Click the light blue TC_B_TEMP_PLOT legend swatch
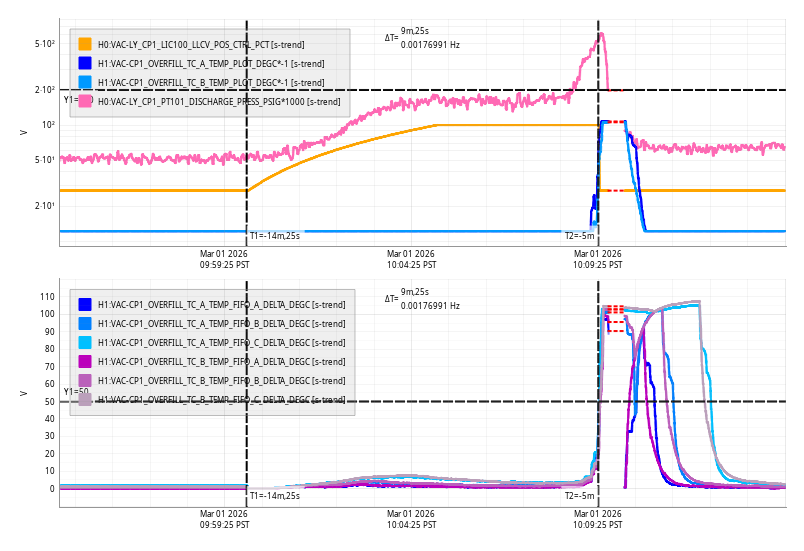The width and height of the screenshot is (804, 551). pos(85,82)
